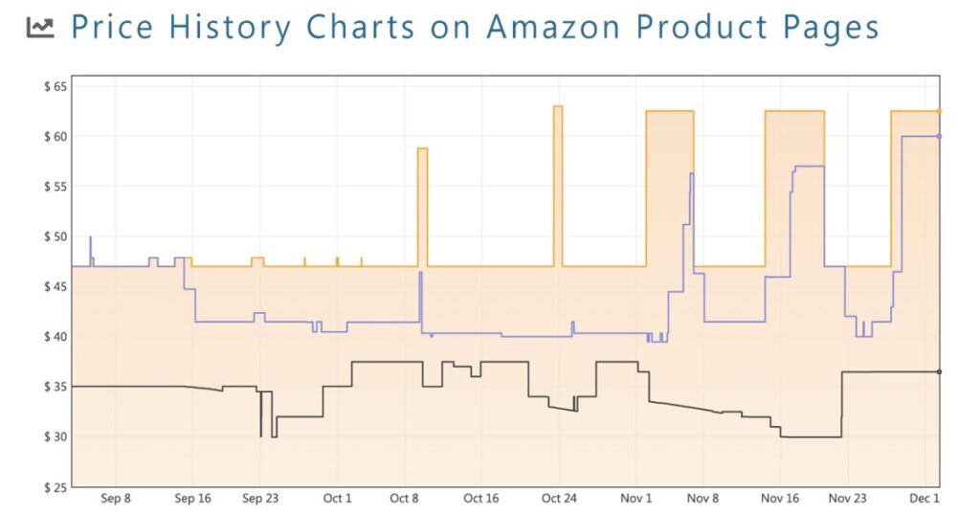980x515 pixels.
Task: Select the Sep 23 date label
Action: pos(259,499)
